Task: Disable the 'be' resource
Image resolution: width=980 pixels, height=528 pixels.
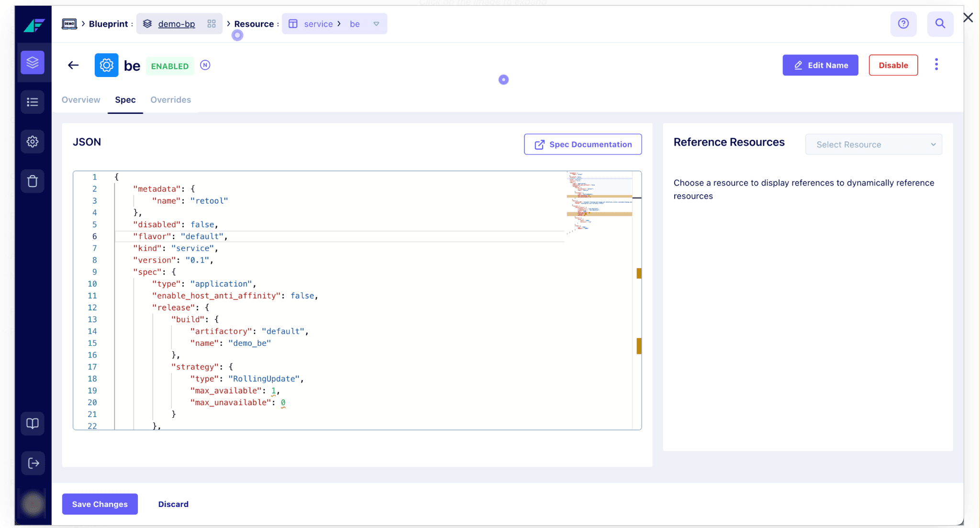Action: click(x=893, y=65)
